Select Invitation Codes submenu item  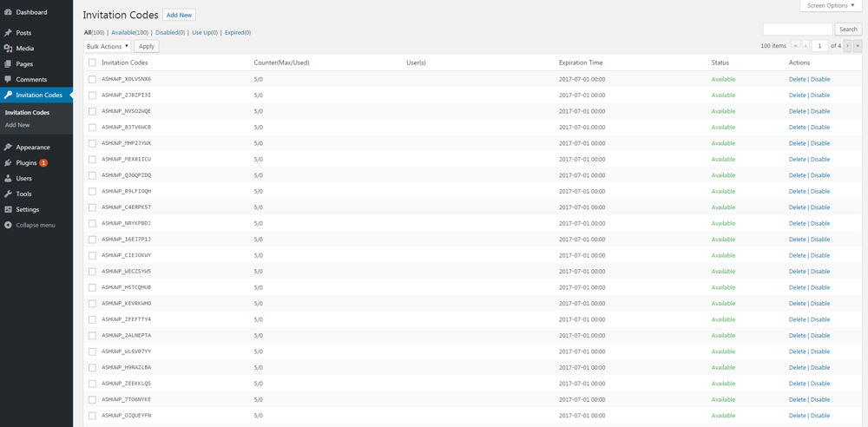pyautogui.click(x=27, y=113)
